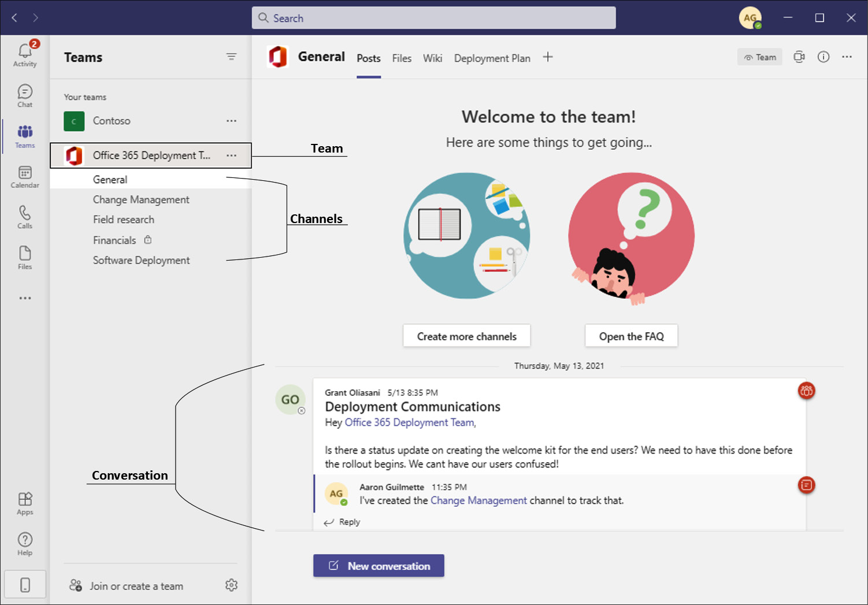Click the mobile device download icon

pos(25,585)
